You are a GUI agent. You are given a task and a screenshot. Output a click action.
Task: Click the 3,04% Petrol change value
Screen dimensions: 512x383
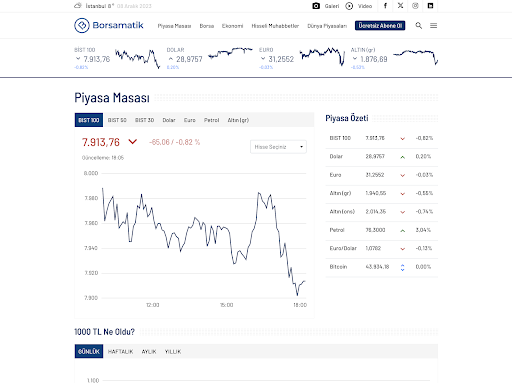(x=423, y=230)
